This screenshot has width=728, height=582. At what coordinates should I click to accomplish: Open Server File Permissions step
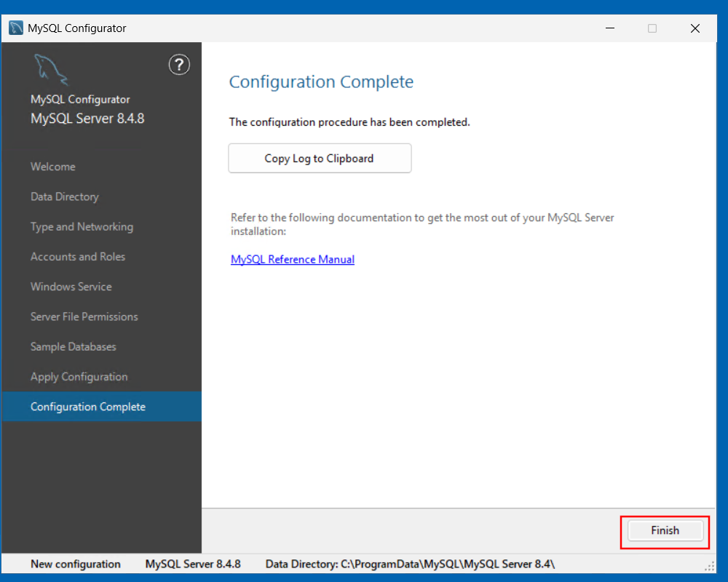[x=84, y=316]
